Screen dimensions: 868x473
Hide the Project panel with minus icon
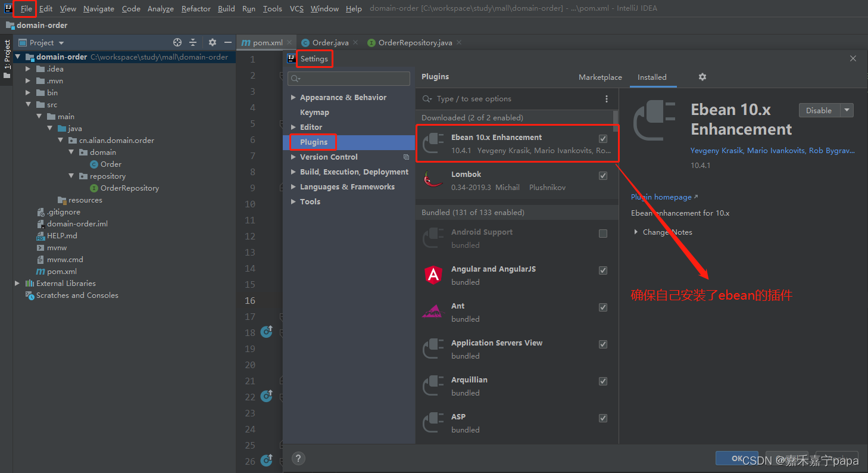tap(227, 42)
